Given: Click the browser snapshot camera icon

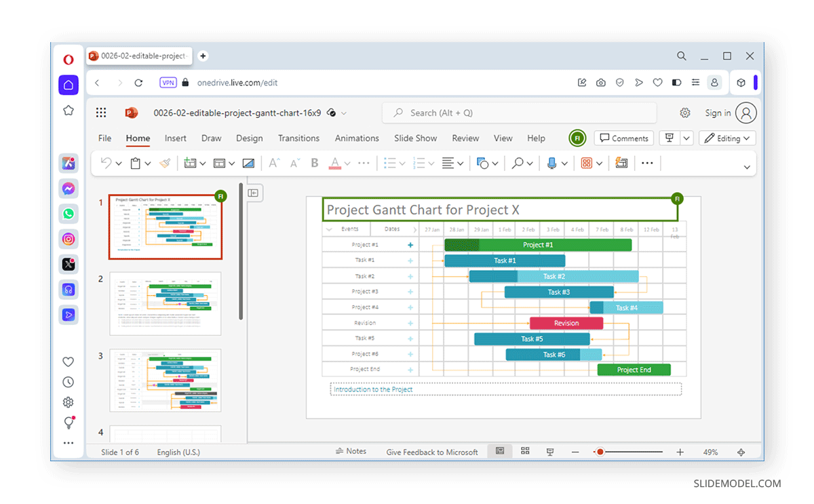Looking at the screenshot, I should 601,83.
